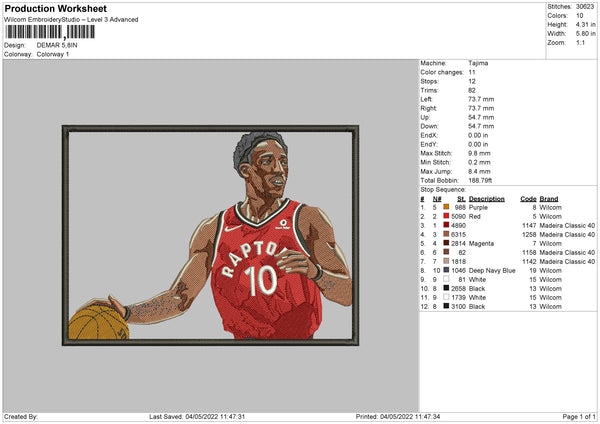600x424 pixels.
Task: Select the Red swatch in stop 2
Action: coord(445,216)
